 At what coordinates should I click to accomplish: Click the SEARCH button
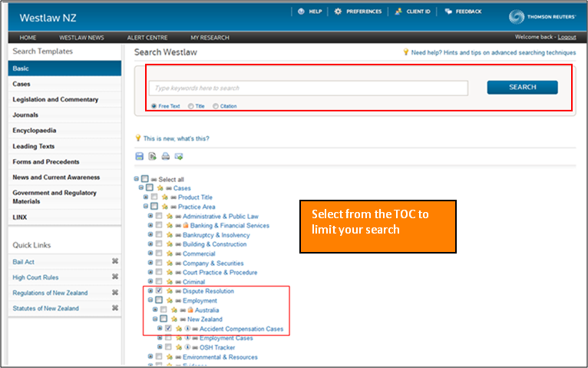[523, 87]
